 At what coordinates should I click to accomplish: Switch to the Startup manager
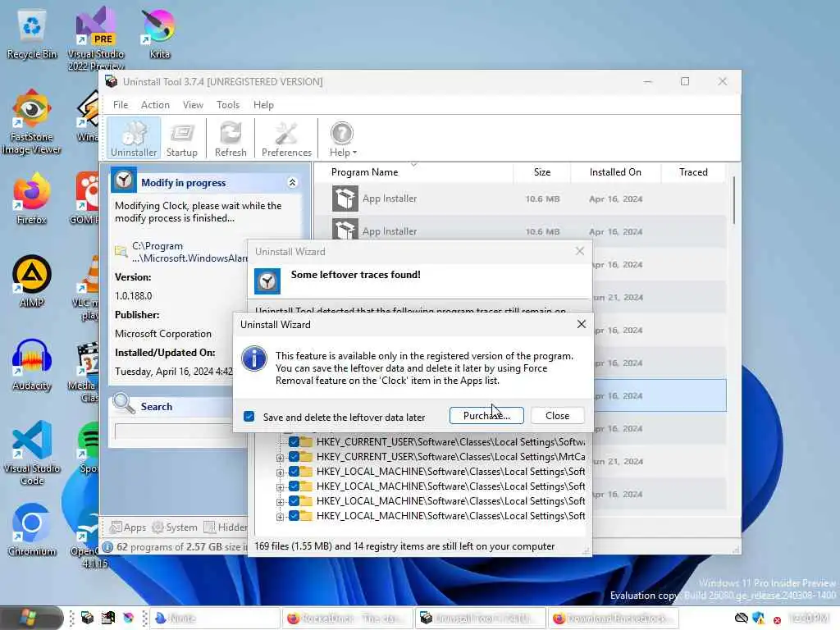point(181,139)
